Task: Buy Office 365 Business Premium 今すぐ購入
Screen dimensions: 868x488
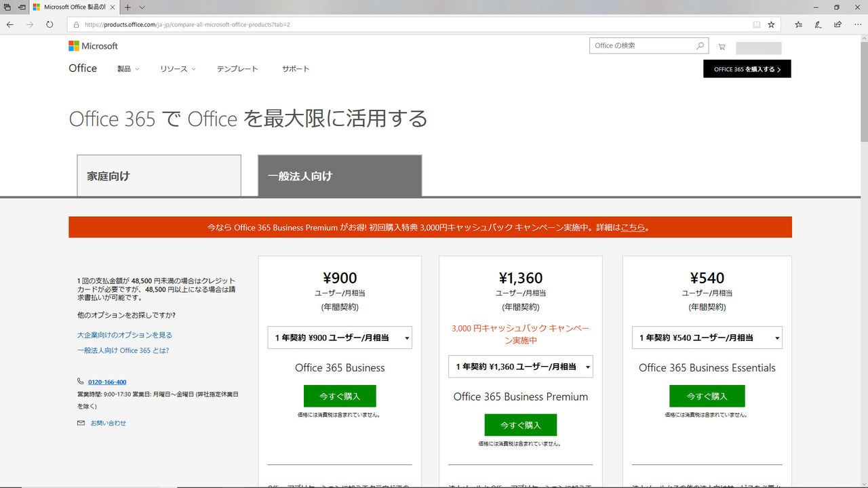Action: coord(521,425)
